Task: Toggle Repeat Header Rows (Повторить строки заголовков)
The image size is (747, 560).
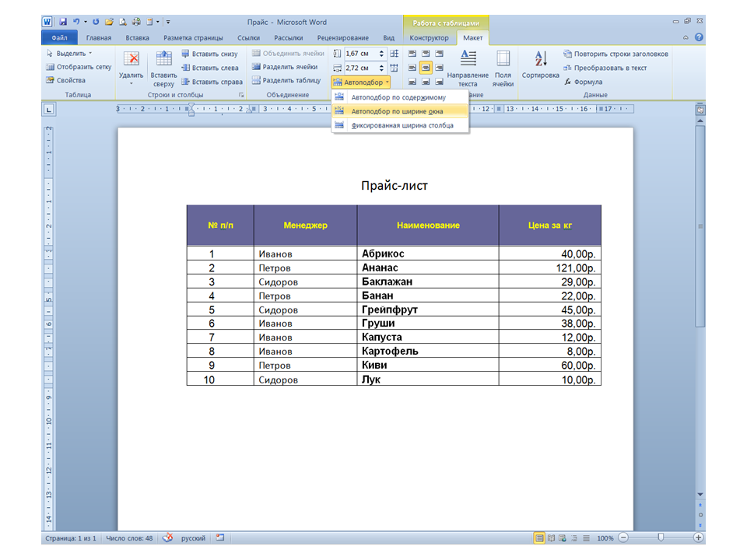Action: (x=615, y=54)
